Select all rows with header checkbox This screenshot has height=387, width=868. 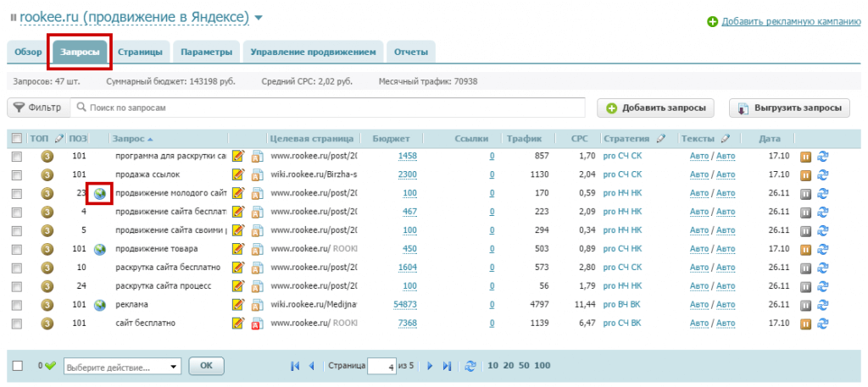coord(17,138)
